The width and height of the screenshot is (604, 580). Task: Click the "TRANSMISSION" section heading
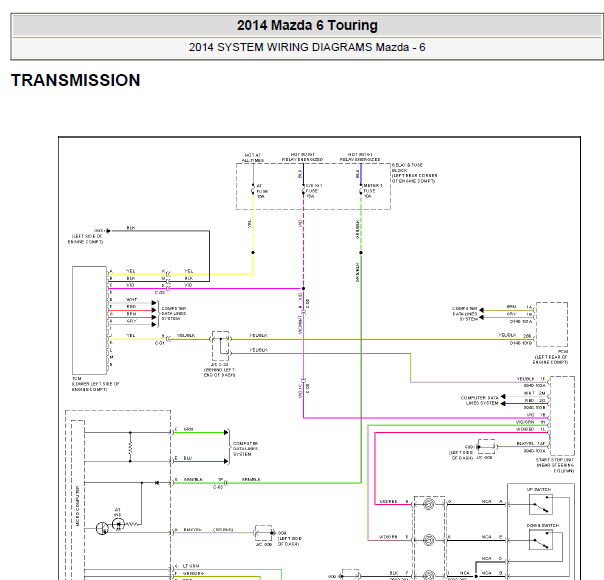point(76,80)
